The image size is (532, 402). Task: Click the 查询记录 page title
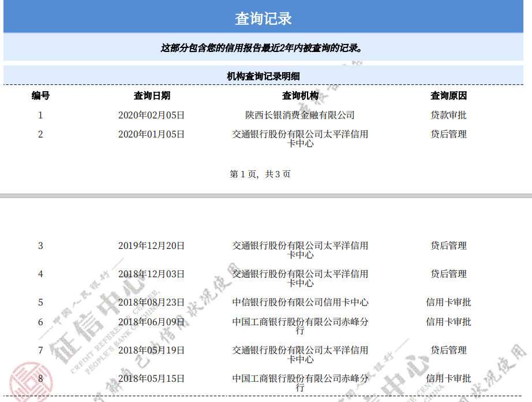(263, 18)
